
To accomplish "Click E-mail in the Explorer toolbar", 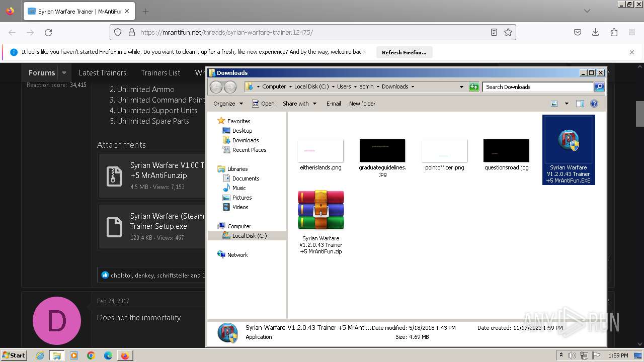I will (x=334, y=104).
